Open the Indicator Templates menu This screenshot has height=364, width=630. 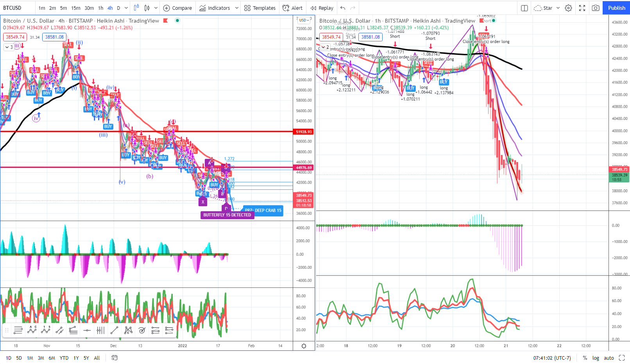click(260, 8)
